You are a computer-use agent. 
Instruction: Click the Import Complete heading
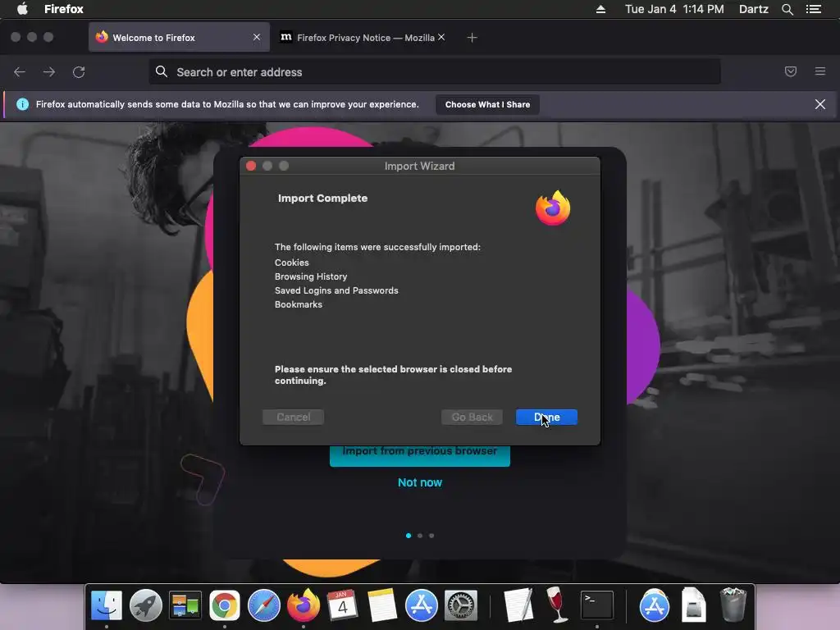coord(322,199)
